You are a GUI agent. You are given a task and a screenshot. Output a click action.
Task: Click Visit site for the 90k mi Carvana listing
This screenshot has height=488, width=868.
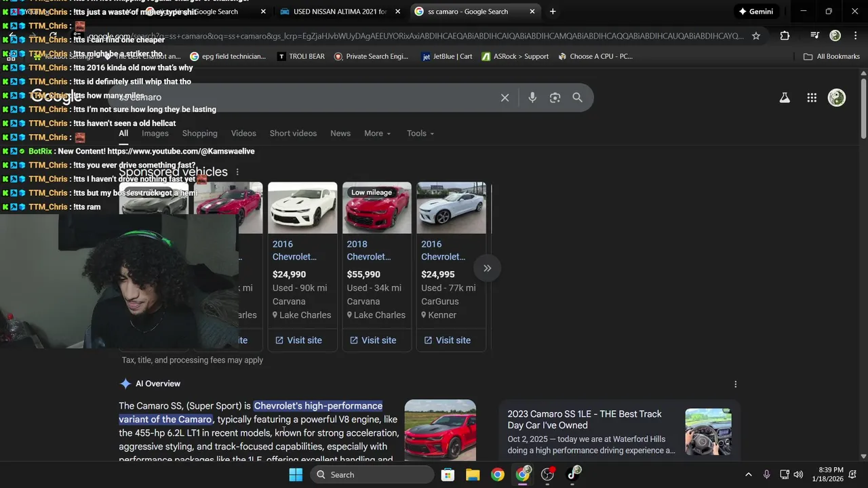[298, 340]
